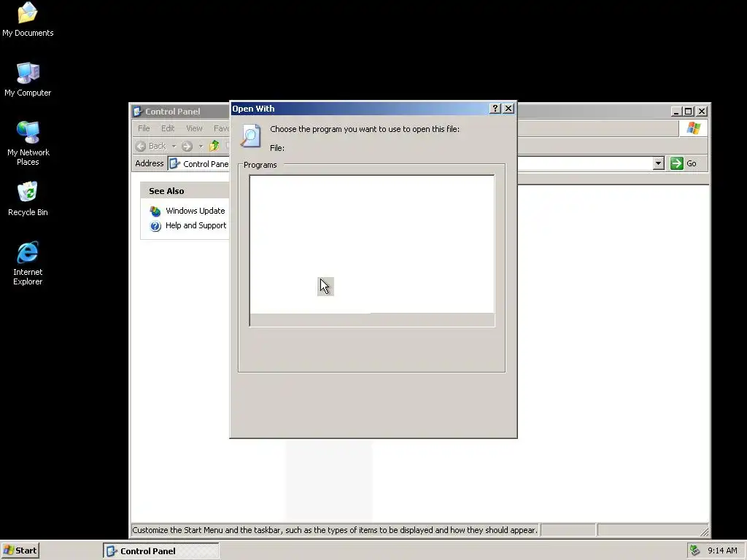The width and height of the screenshot is (747, 560).
Task: Click the Open With dialog file icon
Action: pyautogui.click(x=251, y=136)
